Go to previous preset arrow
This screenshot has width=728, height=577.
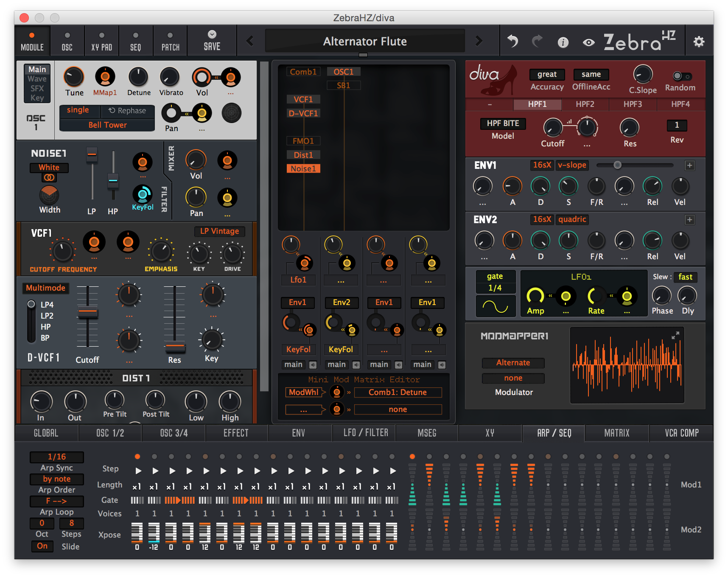click(250, 41)
